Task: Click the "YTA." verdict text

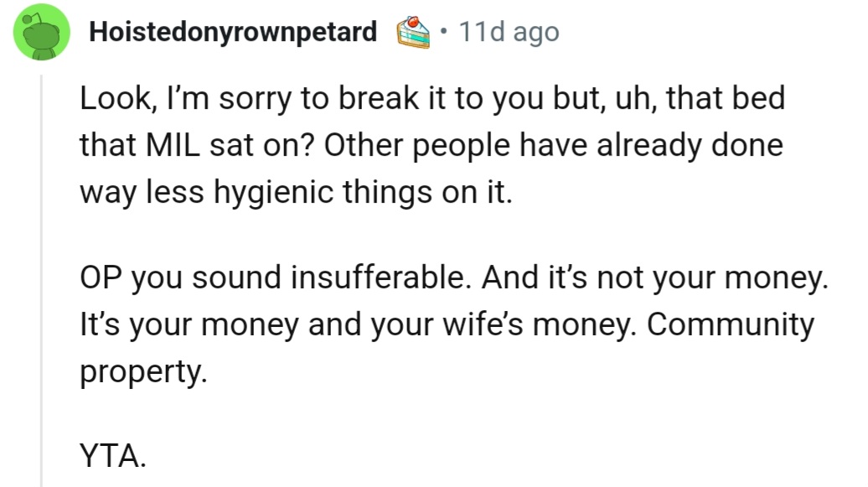Action: tap(114, 456)
